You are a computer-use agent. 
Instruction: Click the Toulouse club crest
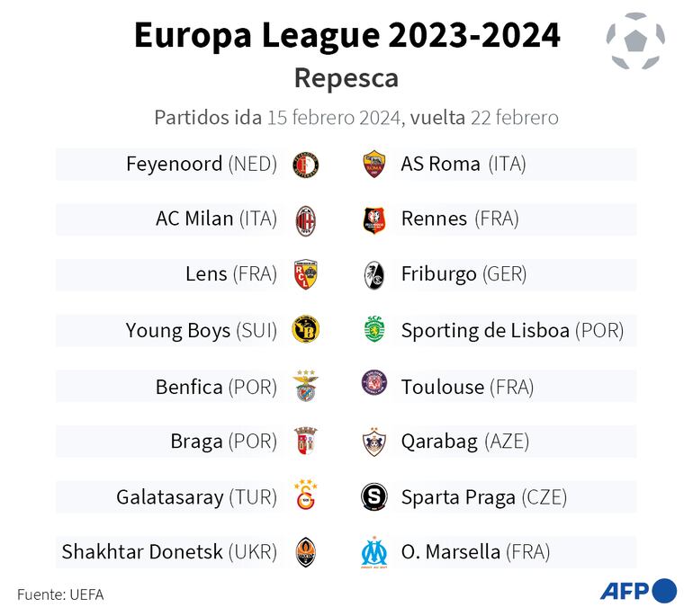pos(373,386)
